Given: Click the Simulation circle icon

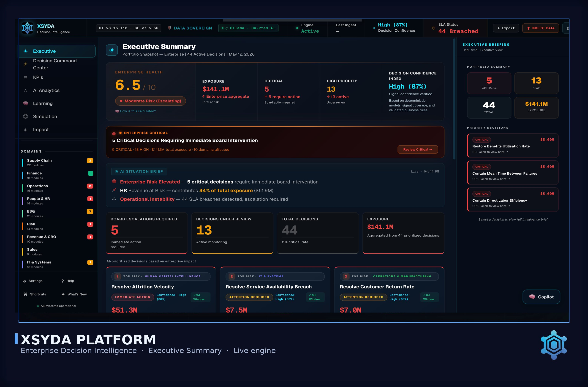Looking at the screenshot, I should click(25, 116).
